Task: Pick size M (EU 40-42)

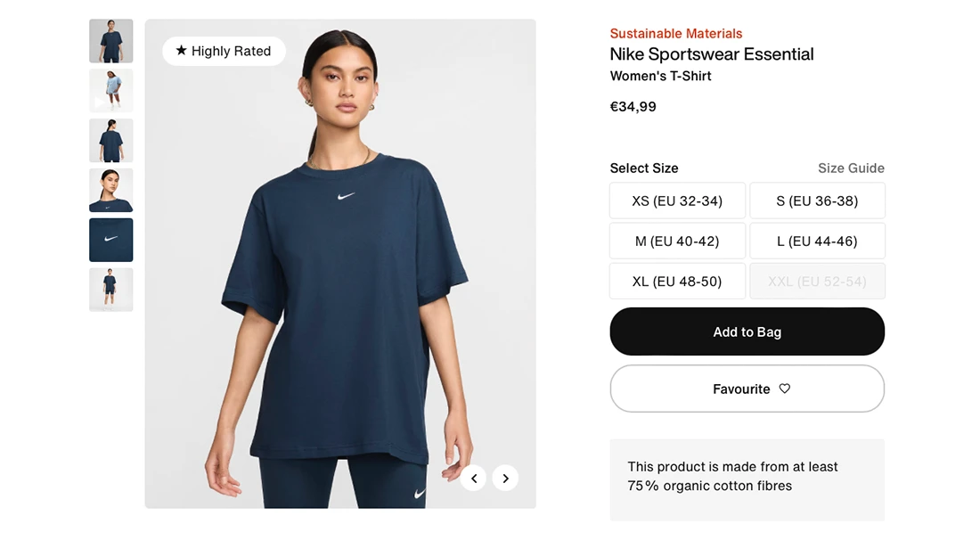Action: (677, 241)
